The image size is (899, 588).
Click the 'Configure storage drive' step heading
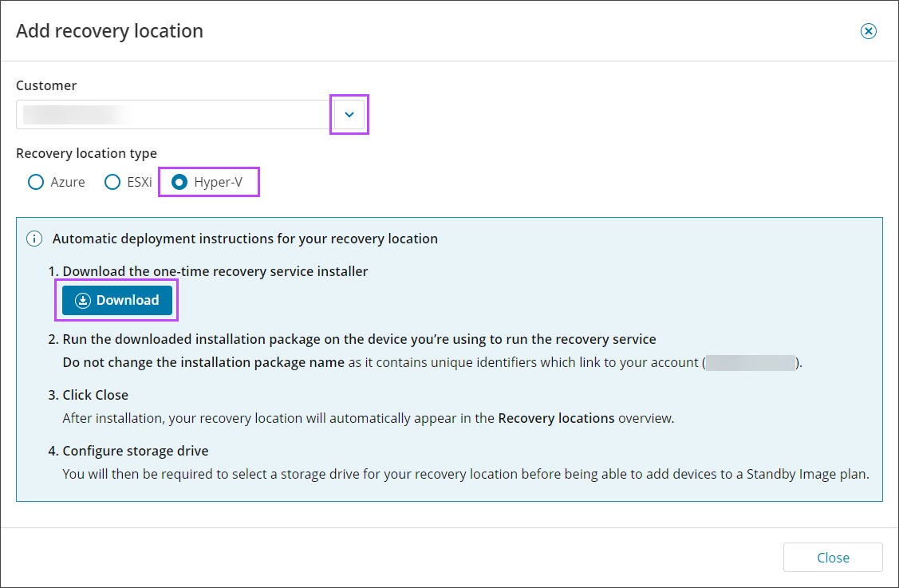(136, 451)
